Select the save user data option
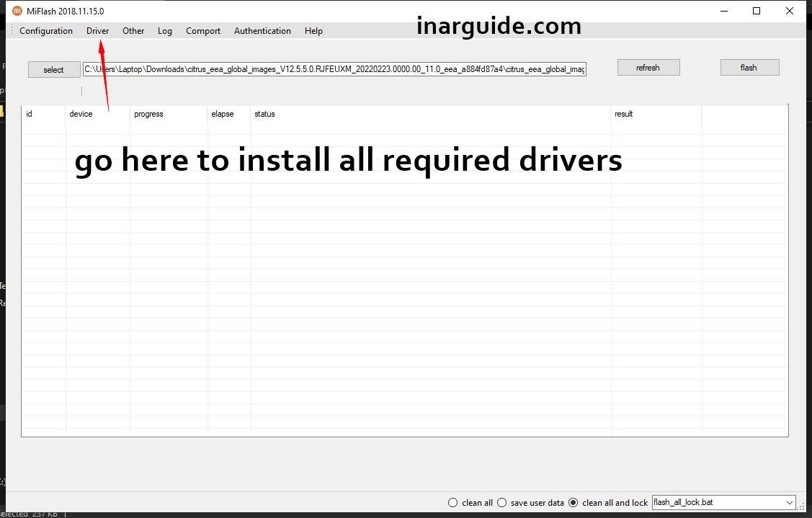The width and height of the screenshot is (812, 518). [x=530, y=502]
